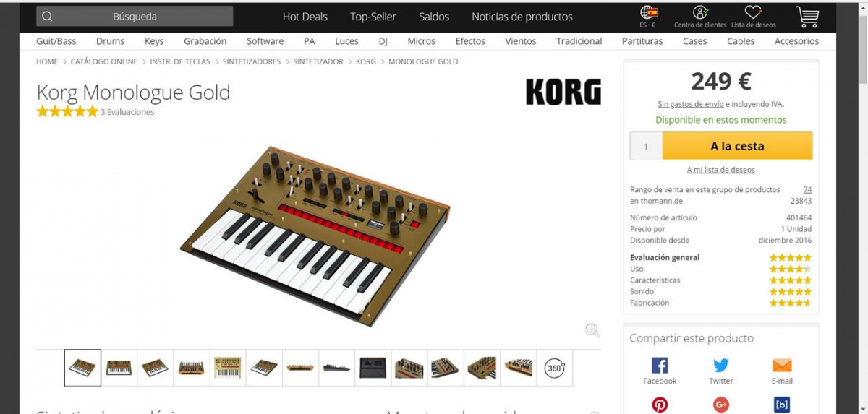The image size is (868, 414).
Task: Open the shopping cart icon
Action: [807, 17]
